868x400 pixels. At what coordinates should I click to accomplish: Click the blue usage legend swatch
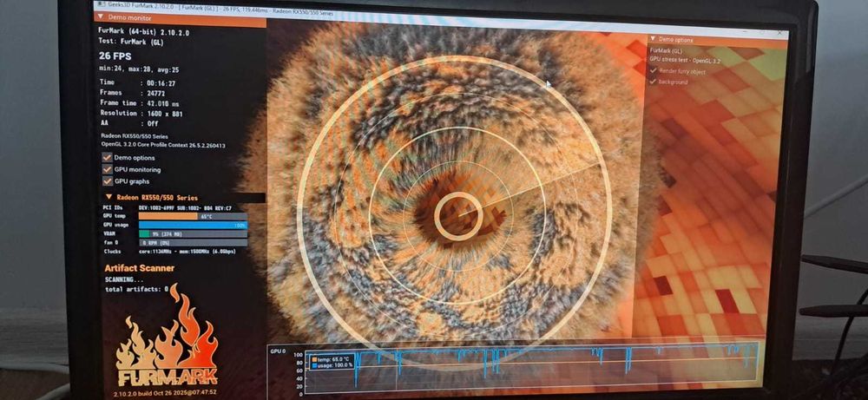click(x=314, y=365)
